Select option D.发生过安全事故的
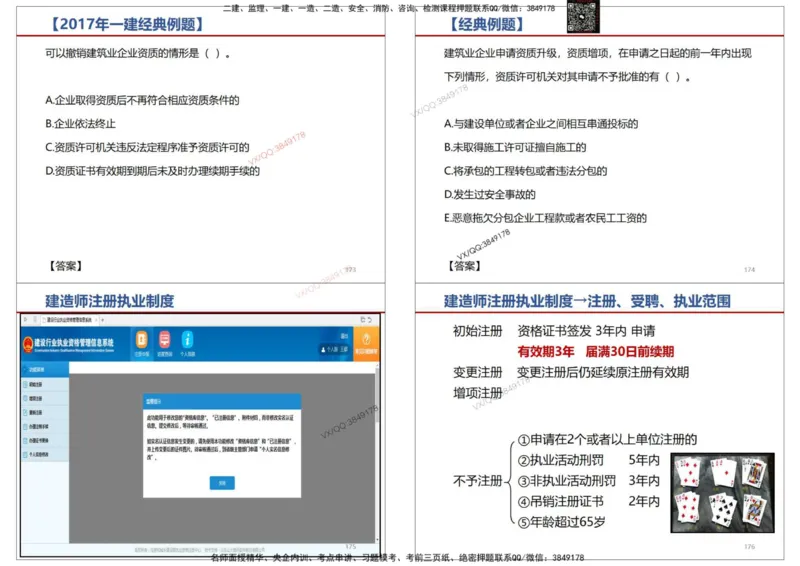 tap(489, 194)
